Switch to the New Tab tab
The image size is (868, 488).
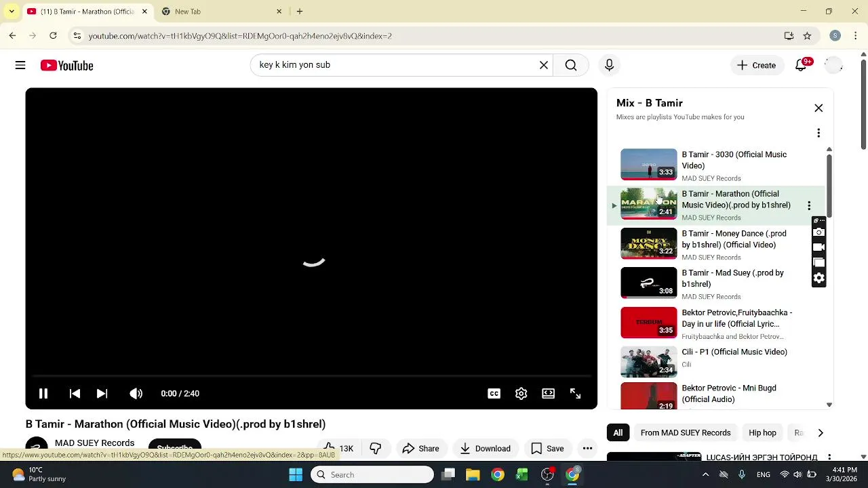click(220, 12)
